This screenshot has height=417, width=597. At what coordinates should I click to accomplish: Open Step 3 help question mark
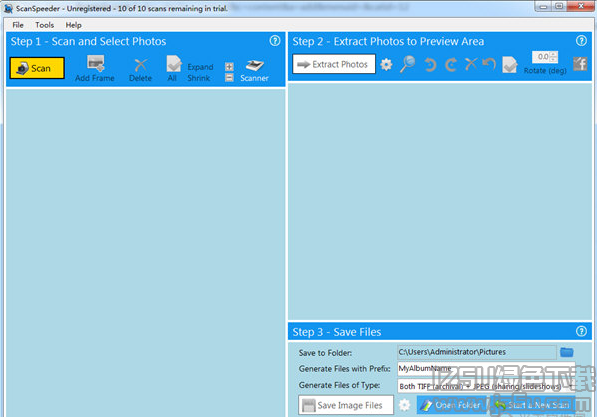581,331
